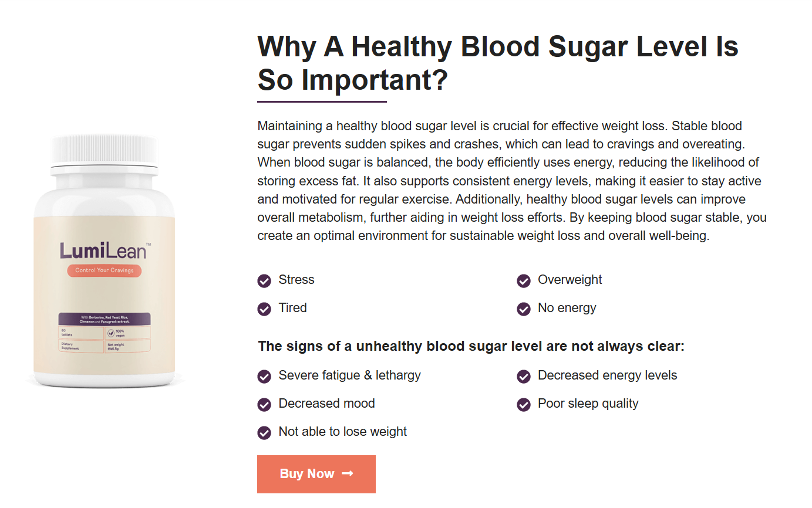812x508 pixels.
Task: Click the checkmark icon beside Stress
Action: coord(264,281)
